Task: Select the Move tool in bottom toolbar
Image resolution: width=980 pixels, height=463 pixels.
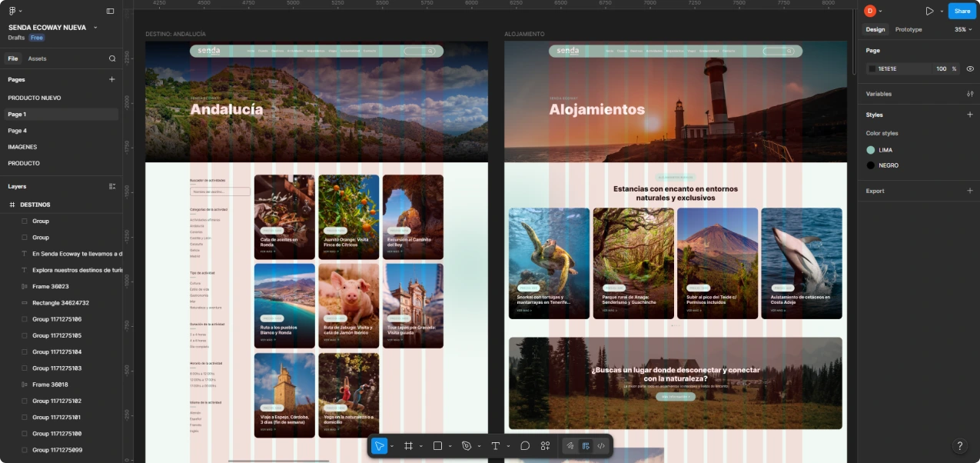Action: pos(380,445)
